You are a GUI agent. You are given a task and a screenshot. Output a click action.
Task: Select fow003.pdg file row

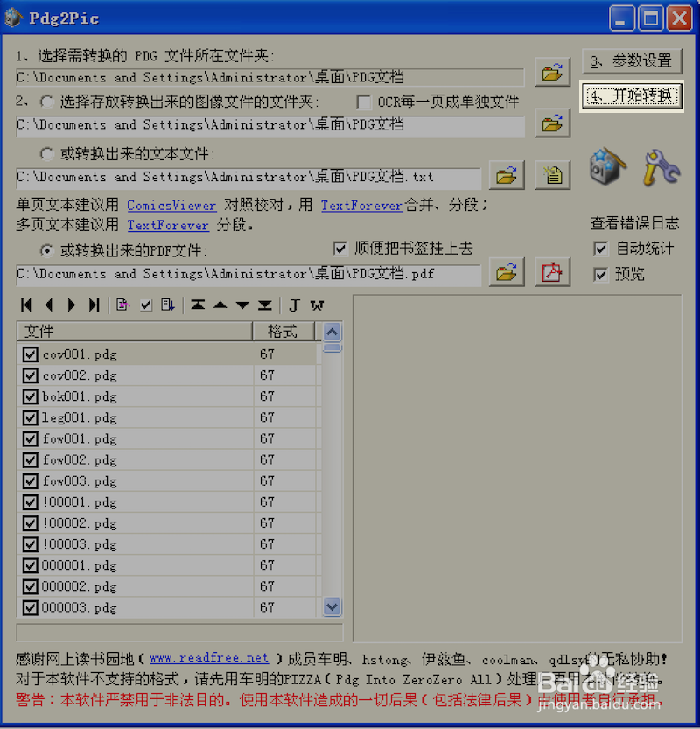coord(169,480)
